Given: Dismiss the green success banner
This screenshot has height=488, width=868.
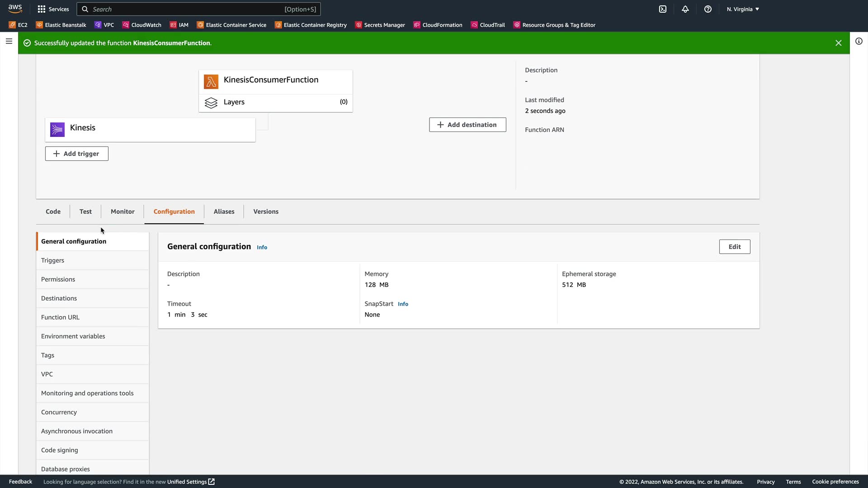Looking at the screenshot, I should coord(838,43).
